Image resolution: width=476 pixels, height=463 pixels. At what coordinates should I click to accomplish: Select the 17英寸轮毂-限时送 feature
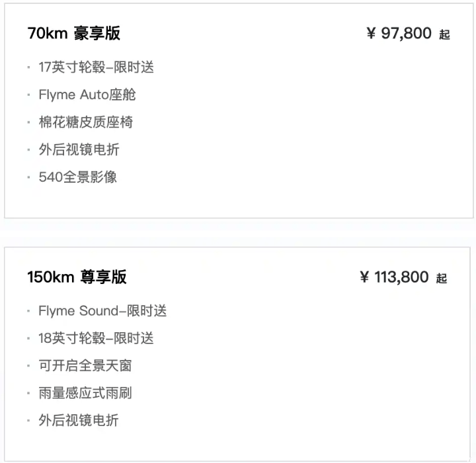pos(96,67)
